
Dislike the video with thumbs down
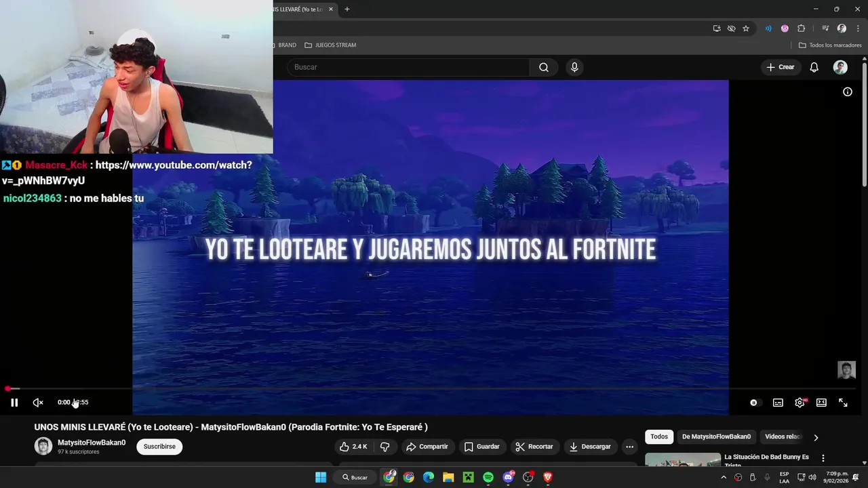pos(384,447)
